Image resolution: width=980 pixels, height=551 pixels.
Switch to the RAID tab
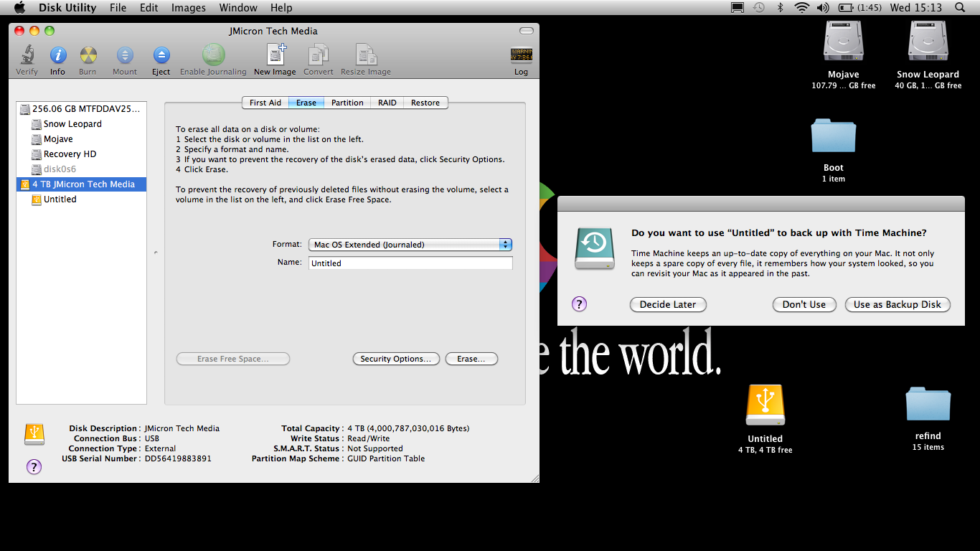point(387,103)
